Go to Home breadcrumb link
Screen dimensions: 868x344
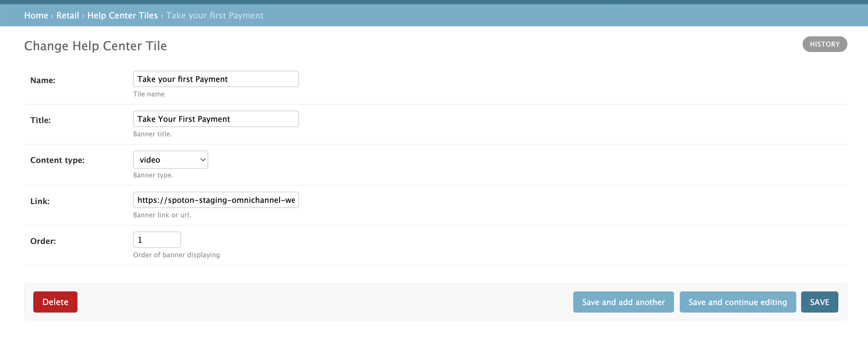coord(36,15)
